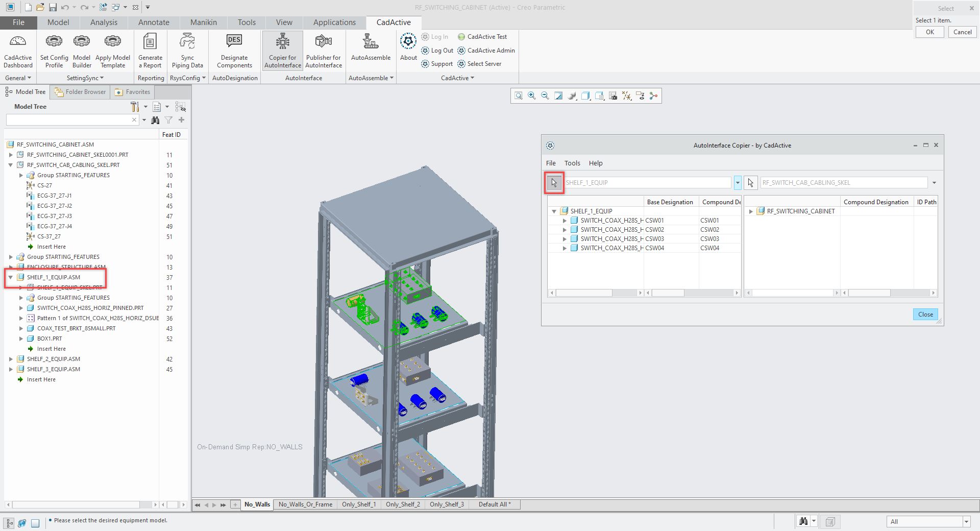The width and height of the screenshot is (980, 531).
Task: Open the Favorites tab
Action: coord(133,92)
